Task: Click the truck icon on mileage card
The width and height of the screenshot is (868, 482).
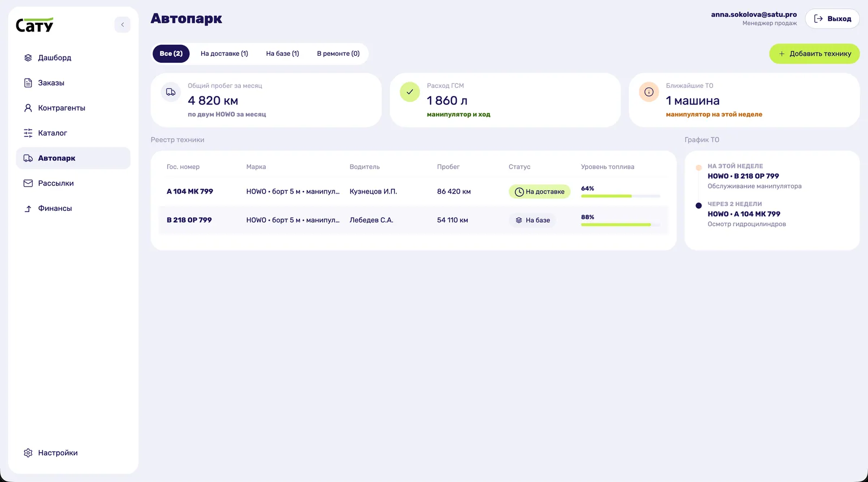Action: point(171,92)
